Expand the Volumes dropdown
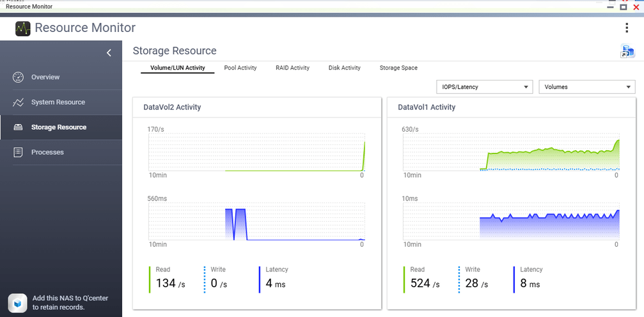The height and width of the screenshot is (317, 644). [x=587, y=87]
